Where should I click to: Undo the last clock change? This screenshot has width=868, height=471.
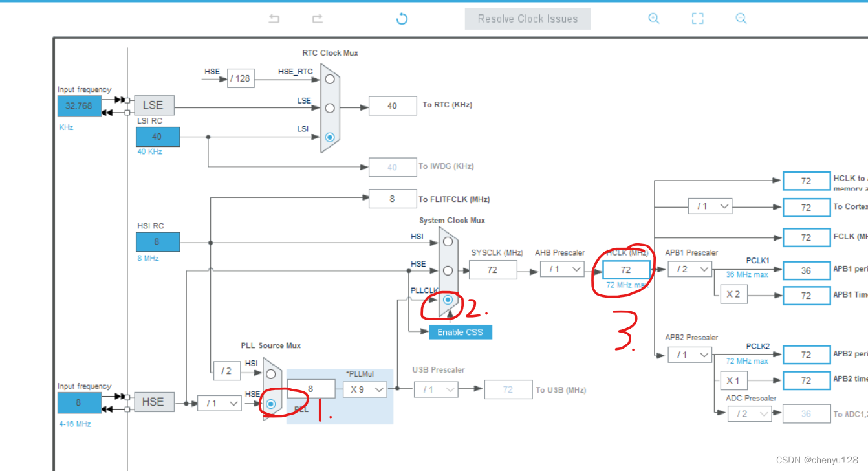(274, 19)
